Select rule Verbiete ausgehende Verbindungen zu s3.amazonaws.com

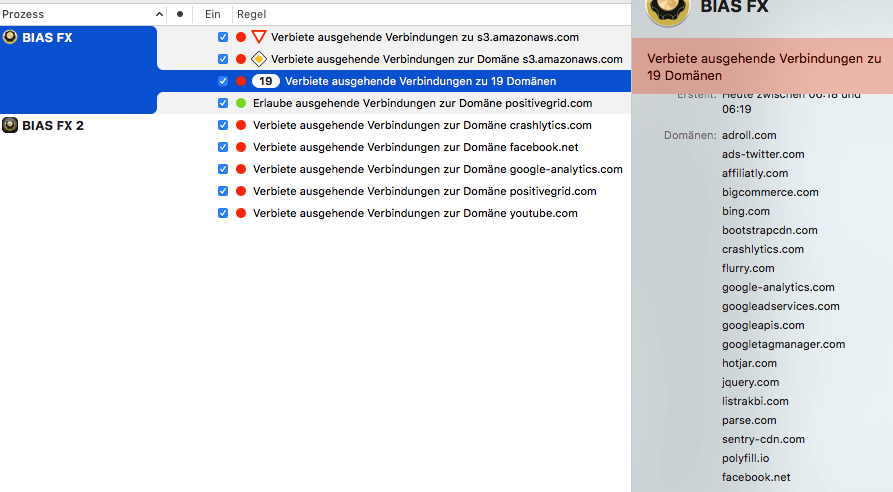click(424, 37)
